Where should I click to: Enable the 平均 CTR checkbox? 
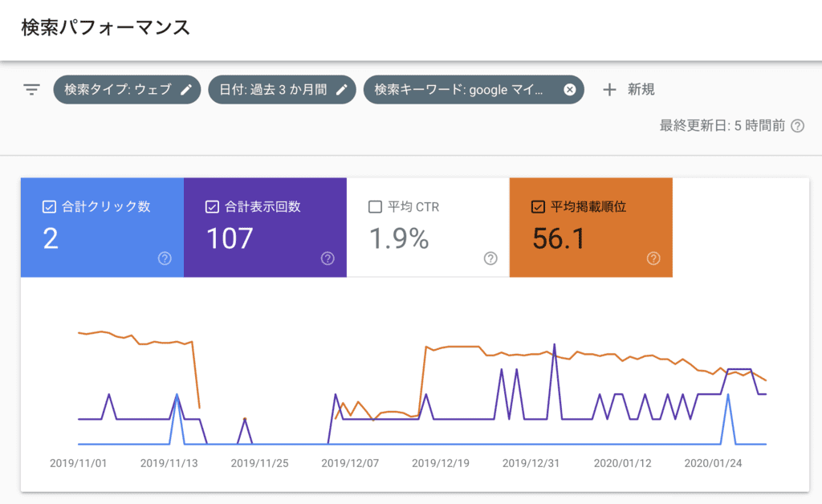tap(375, 206)
